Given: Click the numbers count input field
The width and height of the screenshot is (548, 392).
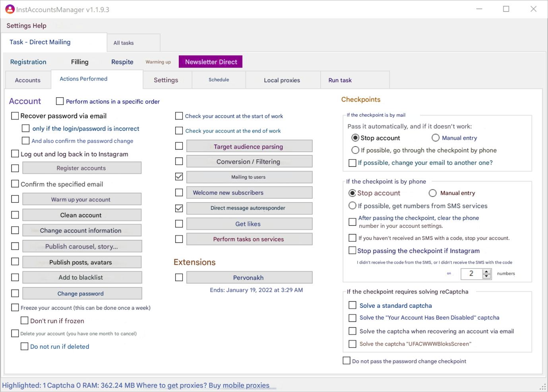Looking at the screenshot, I should (471, 274).
